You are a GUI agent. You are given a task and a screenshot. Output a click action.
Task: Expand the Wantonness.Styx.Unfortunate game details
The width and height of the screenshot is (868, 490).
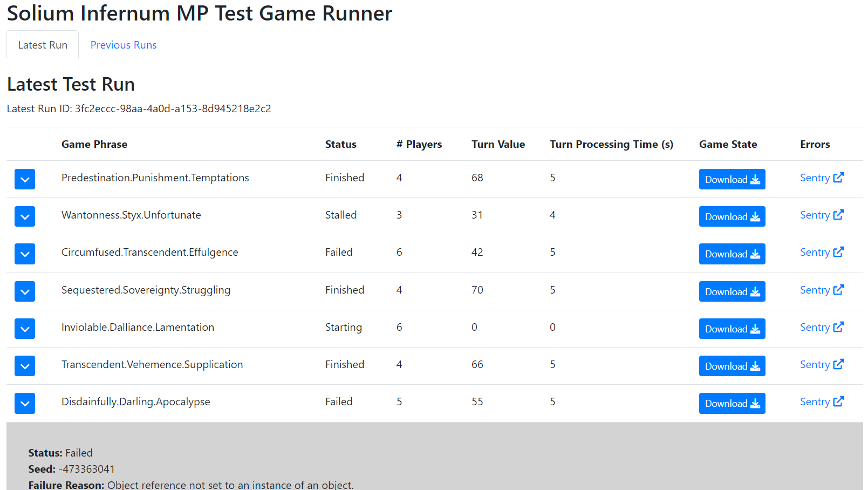[x=25, y=216]
